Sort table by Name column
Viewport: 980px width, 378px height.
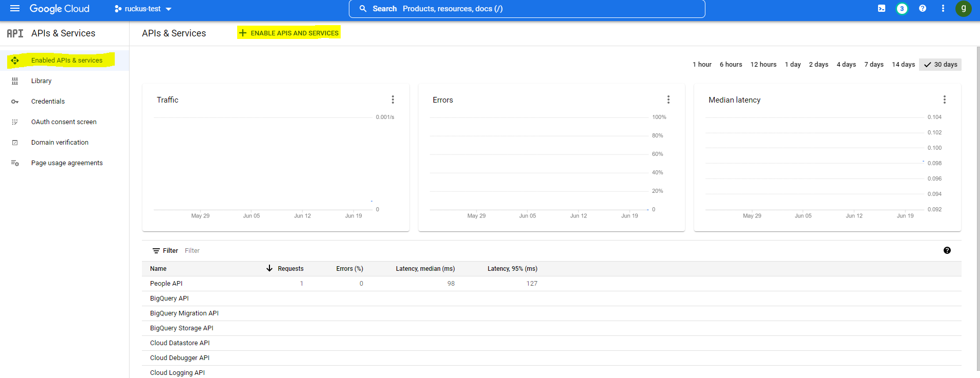[158, 269]
